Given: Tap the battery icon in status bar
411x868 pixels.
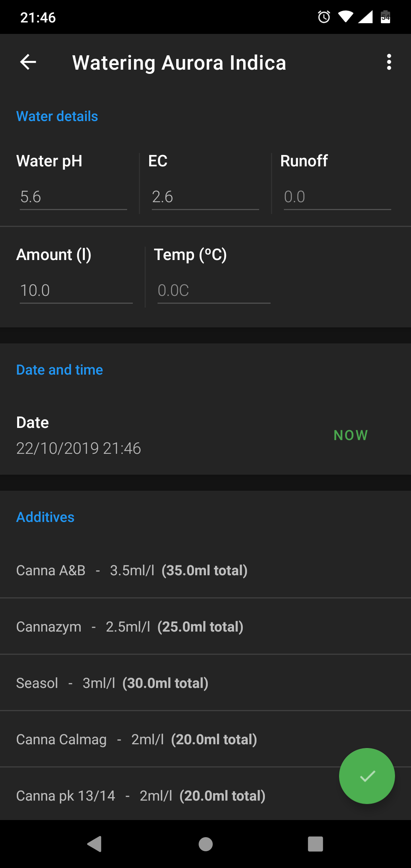Looking at the screenshot, I should coord(386,17).
